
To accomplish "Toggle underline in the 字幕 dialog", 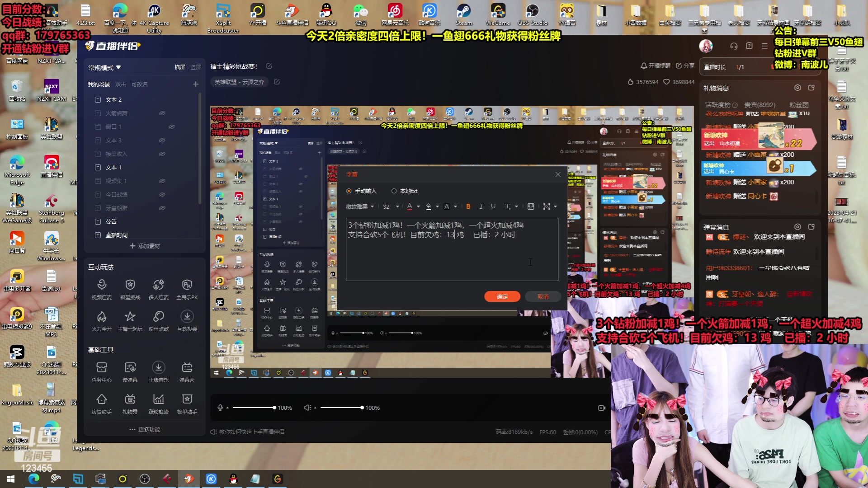I will (x=493, y=206).
